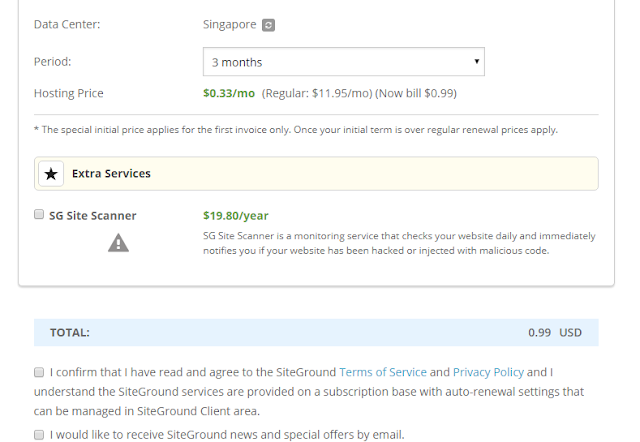This screenshot has width=640, height=442.
Task: Click the Regular $11.95/mo price note
Action: coord(317,93)
